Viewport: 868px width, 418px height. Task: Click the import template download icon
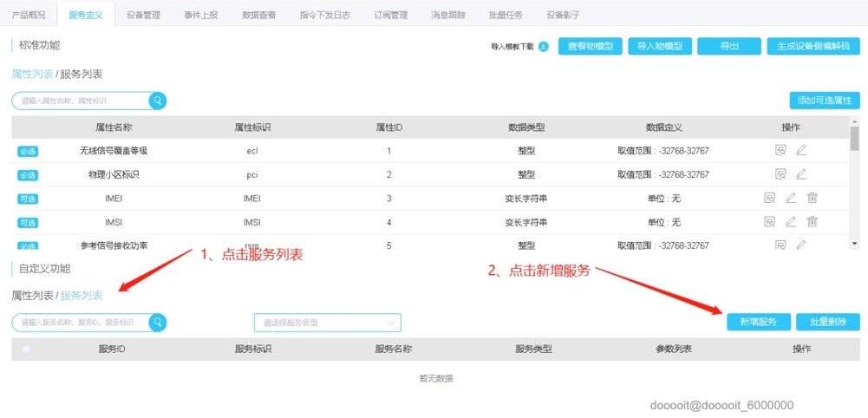543,47
